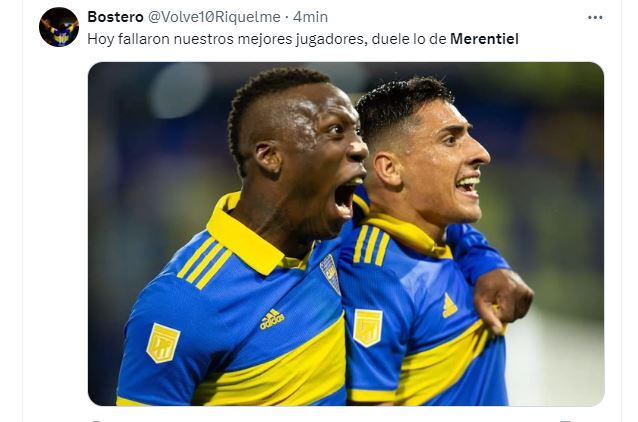Click the yellow adidas logo on right jersey
Viewport: 638px width, 422px height.
449,306
